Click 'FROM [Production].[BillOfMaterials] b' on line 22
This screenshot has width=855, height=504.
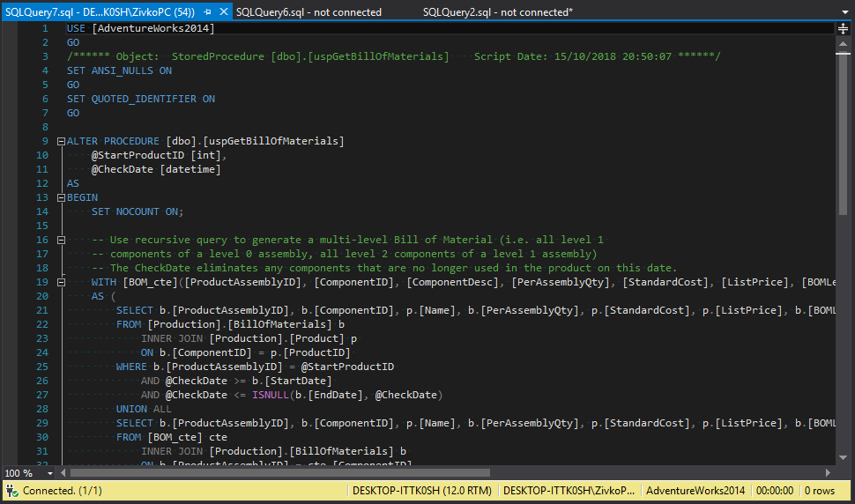(230, 325)
